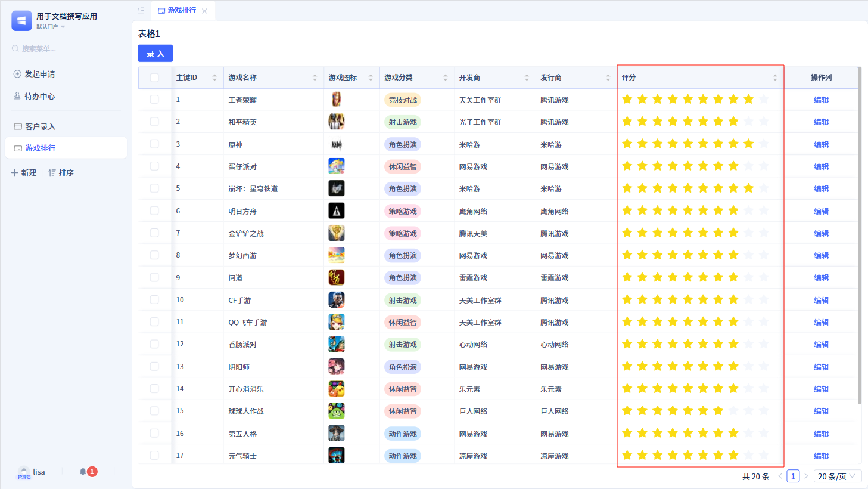Viewport: 868px width, 489px height.
Task: Check the row checkbox for 原神
Action: point(154,144)
